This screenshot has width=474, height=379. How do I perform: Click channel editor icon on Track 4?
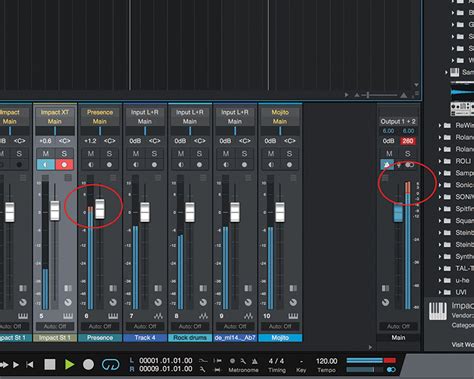pos(158,288)
